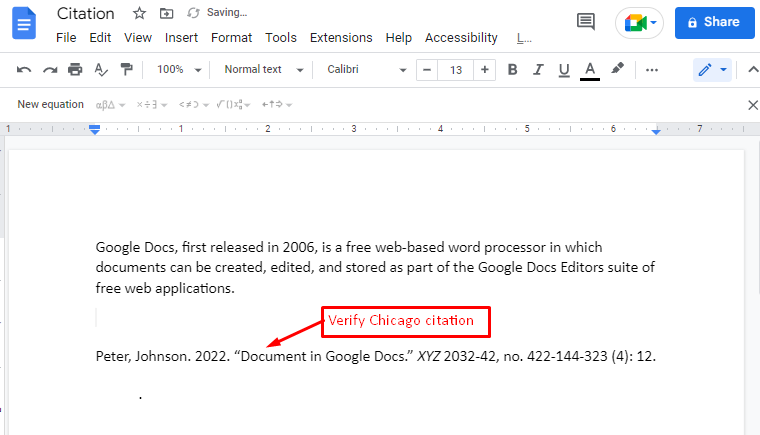Expand relations equation menu
Image resolution: width=760 pixels, height=435 pixels.
(x=193, y=105)
